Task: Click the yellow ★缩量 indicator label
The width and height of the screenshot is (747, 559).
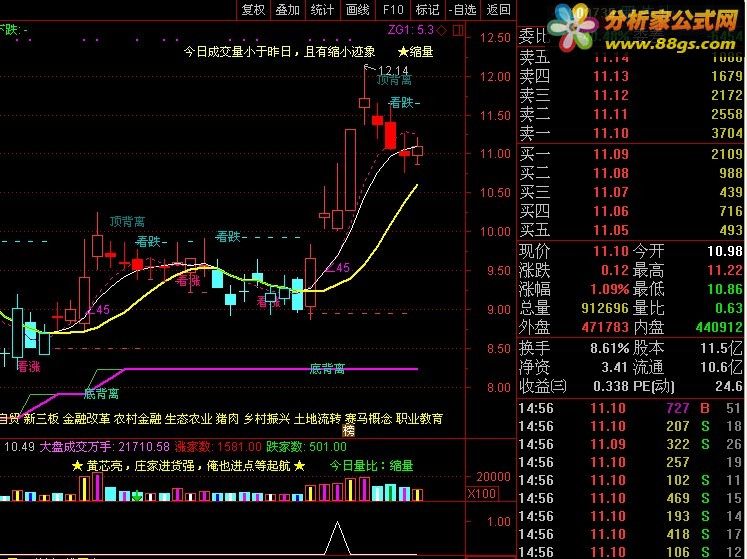Action: click(x=415, y=51)
